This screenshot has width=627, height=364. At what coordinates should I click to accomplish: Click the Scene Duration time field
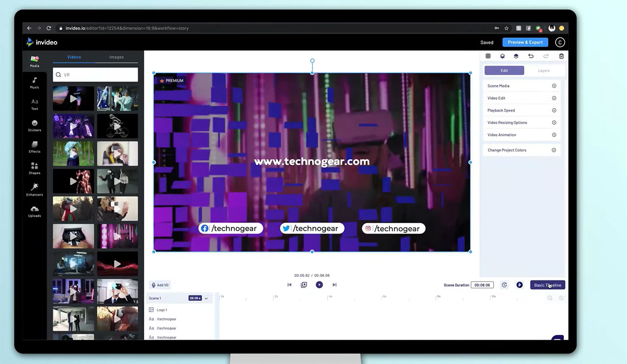point(482,285)
